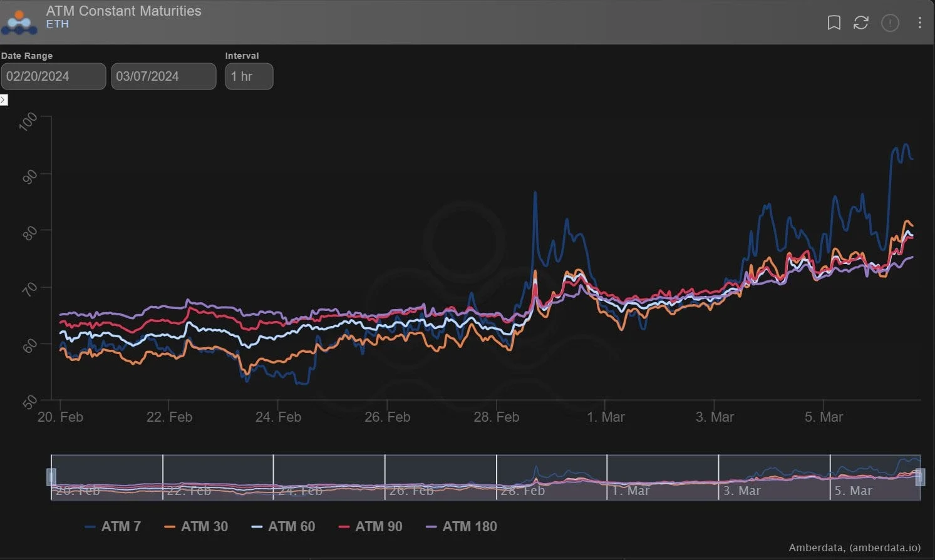Open the info alert icon

(x=890, y=23)
